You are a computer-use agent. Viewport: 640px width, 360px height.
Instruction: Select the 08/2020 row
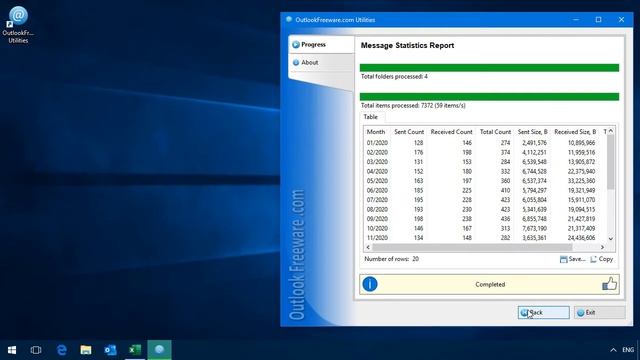pyautogui.click(x=485, y=209)
